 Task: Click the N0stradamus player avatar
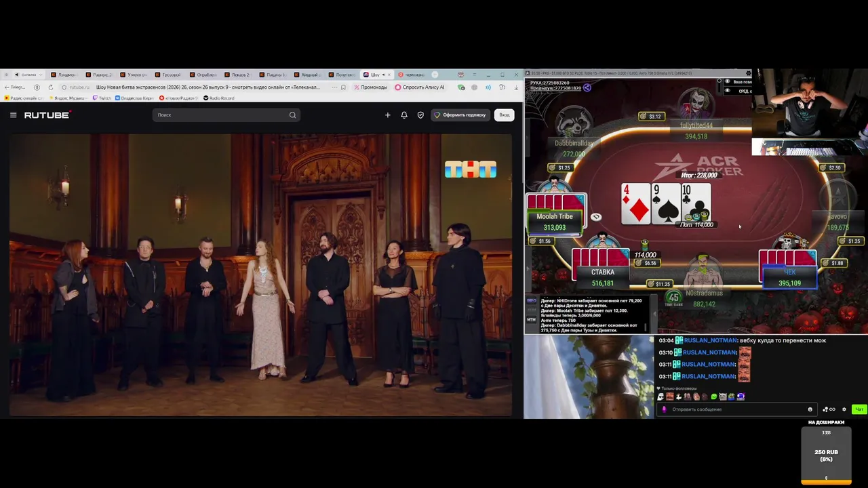pos(705,272)
